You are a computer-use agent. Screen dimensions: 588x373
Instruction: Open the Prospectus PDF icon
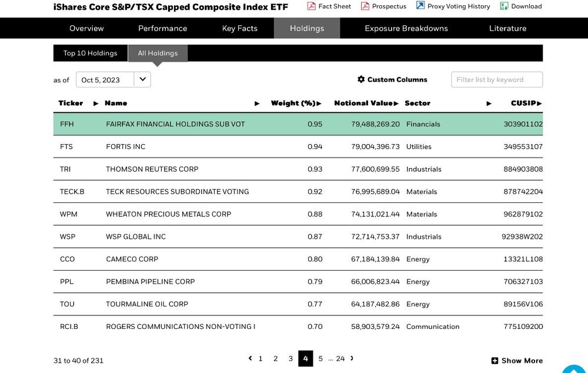365,6
